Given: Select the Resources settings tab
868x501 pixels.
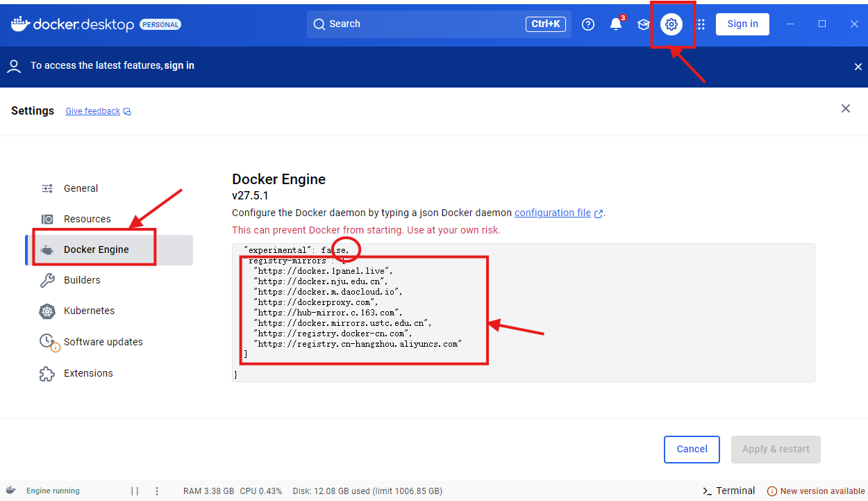Looking at the screenshot, I should point(109,219).
